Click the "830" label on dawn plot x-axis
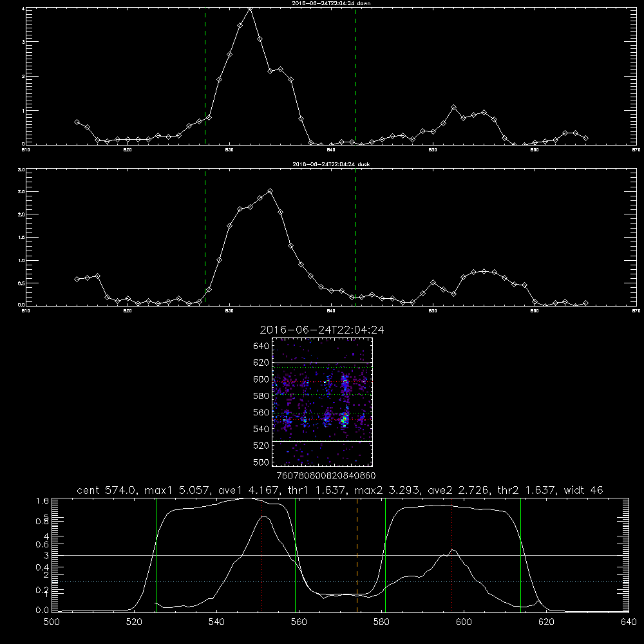The height and width of the screenshot is (644, 644). (x=229, y=150)
